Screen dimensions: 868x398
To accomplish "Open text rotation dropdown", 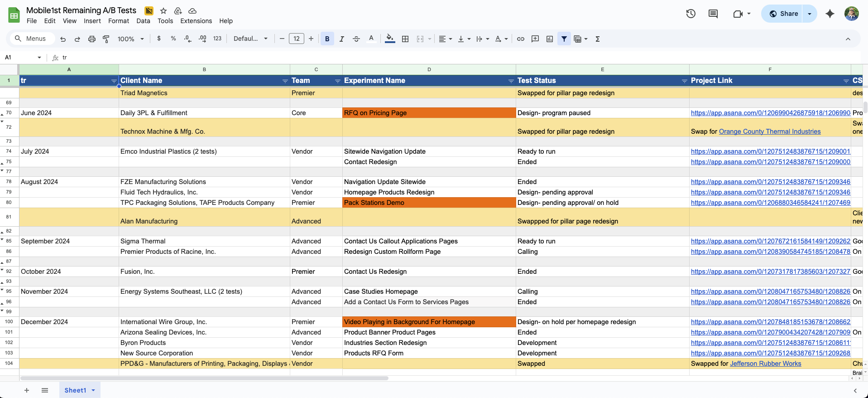I will point(501,39).
